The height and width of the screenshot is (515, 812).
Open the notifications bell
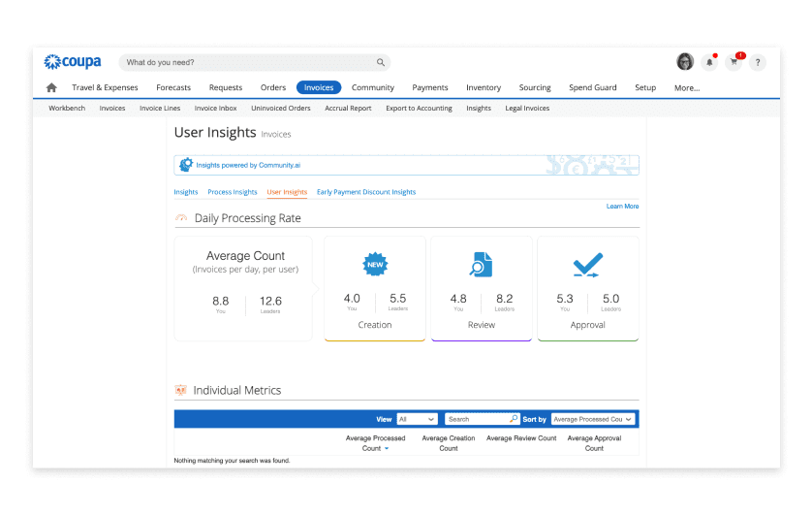coord(709,62)
